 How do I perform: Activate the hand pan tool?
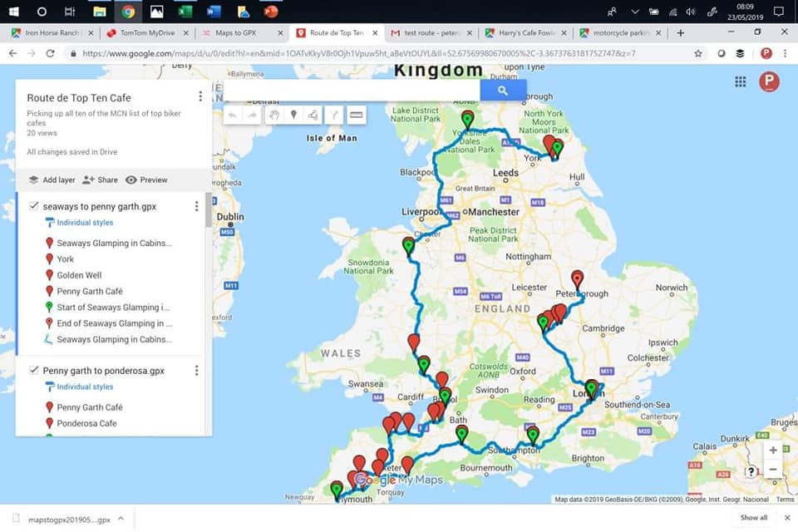(273, 115)
